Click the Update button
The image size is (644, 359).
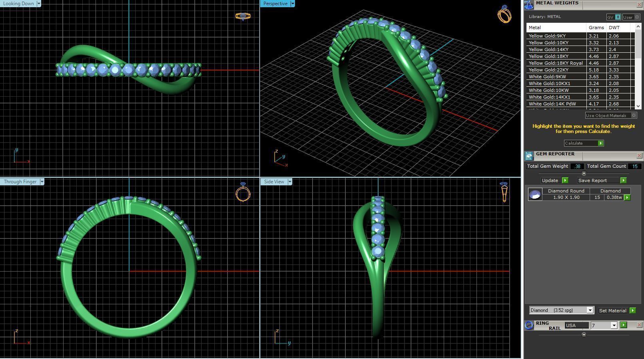550,180
